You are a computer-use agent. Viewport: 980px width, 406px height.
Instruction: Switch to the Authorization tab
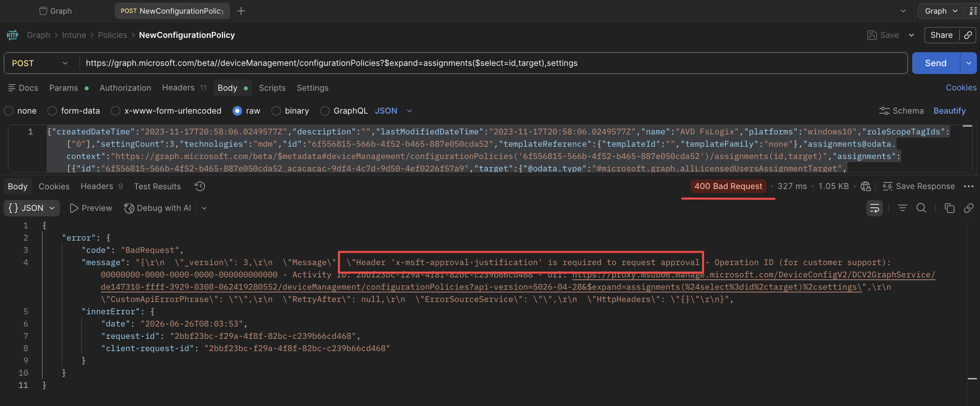click(125, 88)
